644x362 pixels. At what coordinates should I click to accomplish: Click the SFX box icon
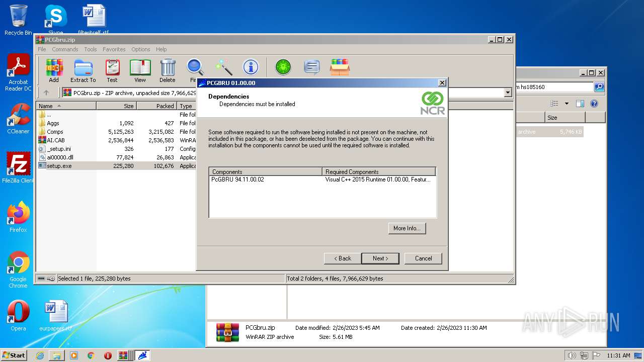click(340, 67)
